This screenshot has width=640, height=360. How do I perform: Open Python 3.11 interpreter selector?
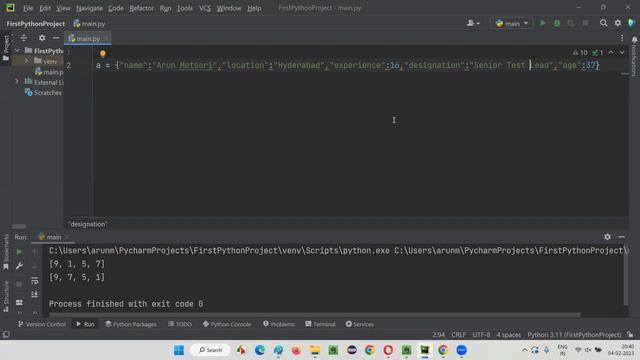pyautogui.click(x=574, y=335)
